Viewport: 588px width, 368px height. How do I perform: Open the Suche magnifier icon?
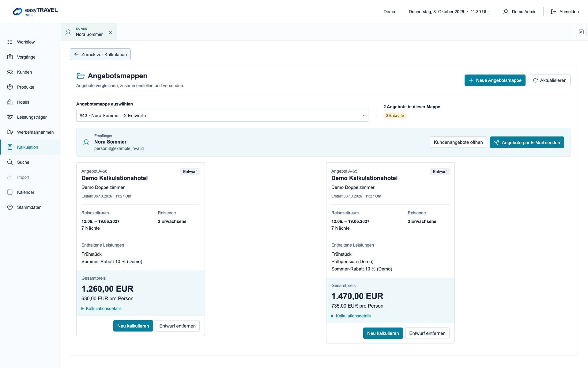coord(10,162)
